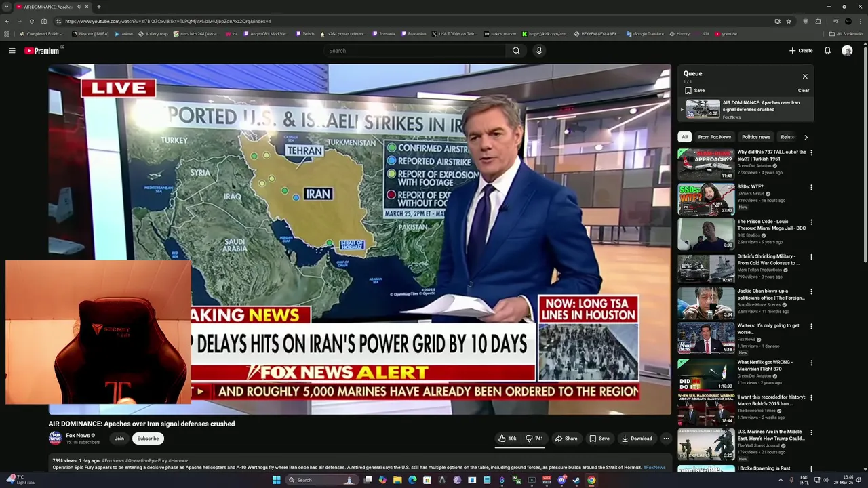Image resolution: width=868 pixels, height=488 pixels.
Task: Open options for Watters video
Action: pos(811,327)
